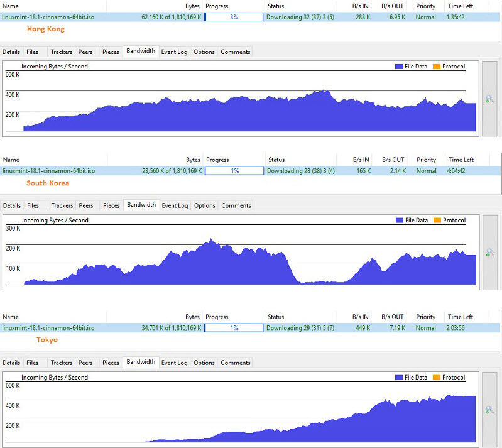Select Bandwidth tab in Hong Kong panel
The height and width of the screenshot is (448, 502).
pos(141,51)
